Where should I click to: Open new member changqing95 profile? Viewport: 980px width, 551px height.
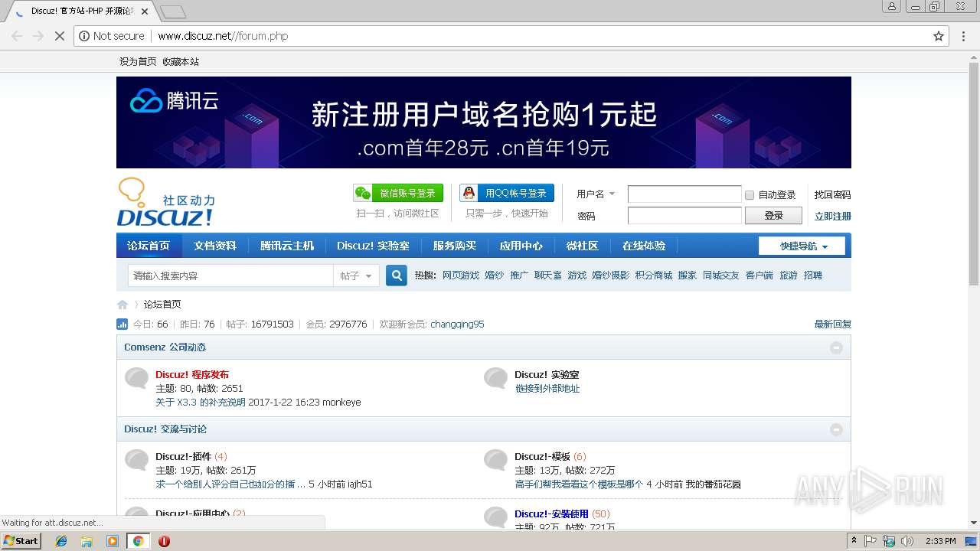457,324
